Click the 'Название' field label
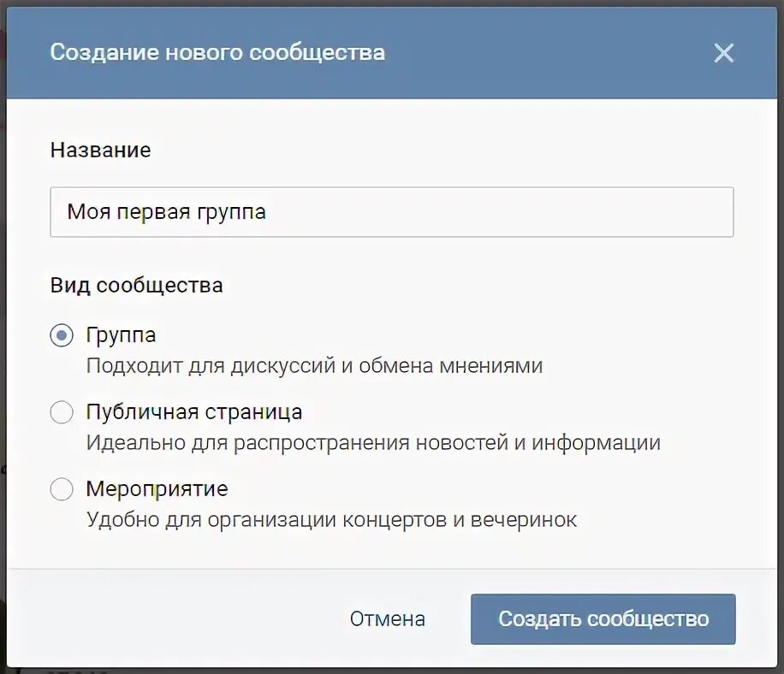 click(100, 150)
